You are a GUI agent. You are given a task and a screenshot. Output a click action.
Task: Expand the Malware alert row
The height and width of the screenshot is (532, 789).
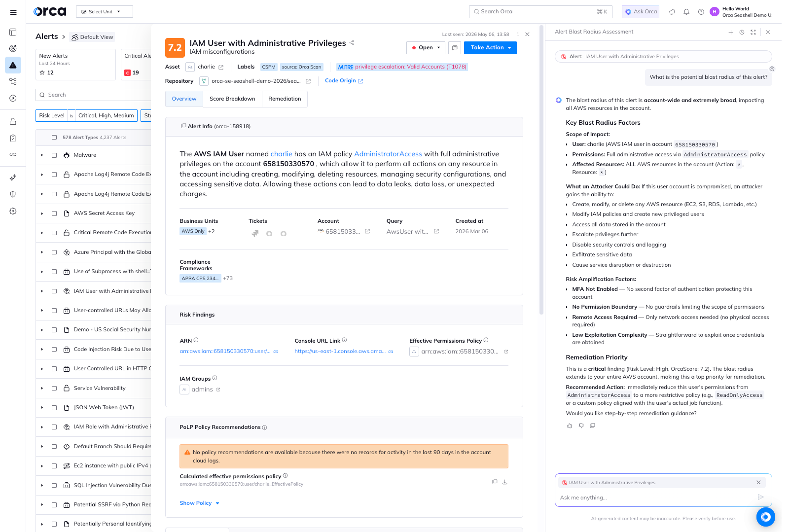[x=42, y=155]
